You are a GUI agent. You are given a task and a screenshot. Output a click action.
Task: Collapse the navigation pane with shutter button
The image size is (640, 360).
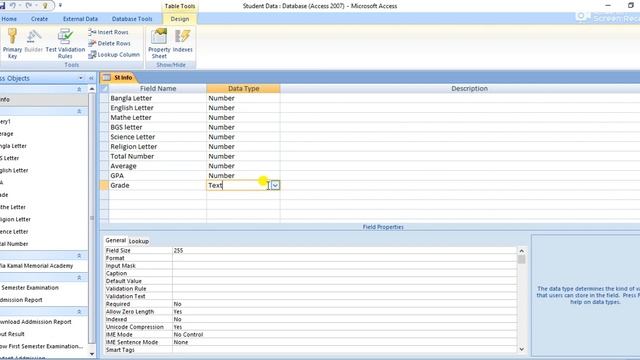click(x=91, y=78)
